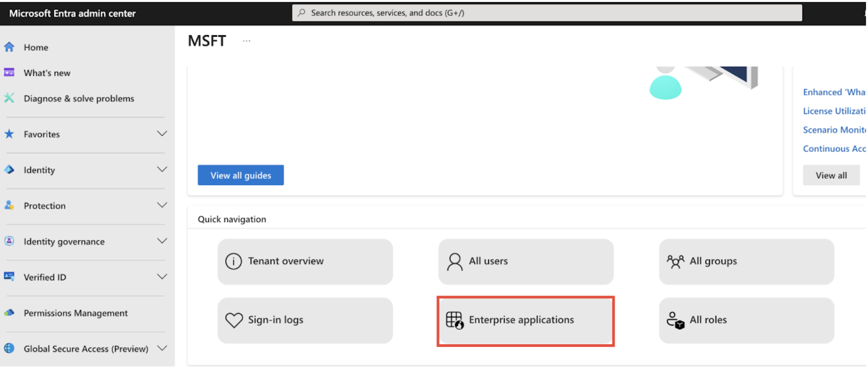
Task: Click the View all guides button
Action: coord(240,175)
